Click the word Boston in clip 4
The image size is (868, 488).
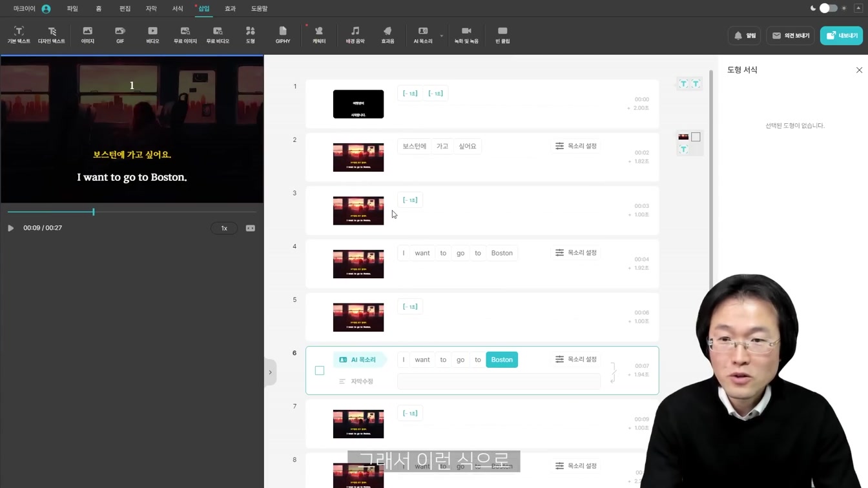502,253
